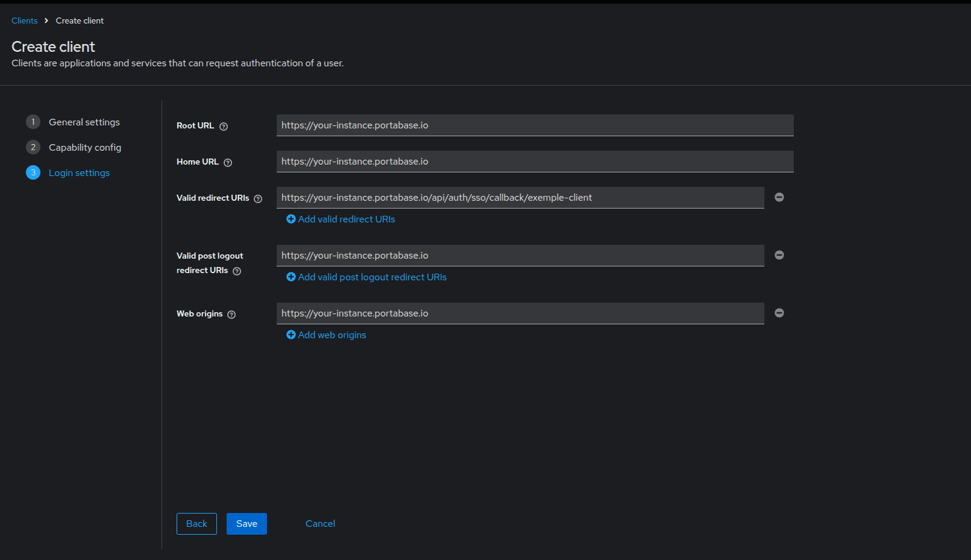Screen dimensions: 971x560
Task: Click the plus icon to add web origins
Action: 291,334
